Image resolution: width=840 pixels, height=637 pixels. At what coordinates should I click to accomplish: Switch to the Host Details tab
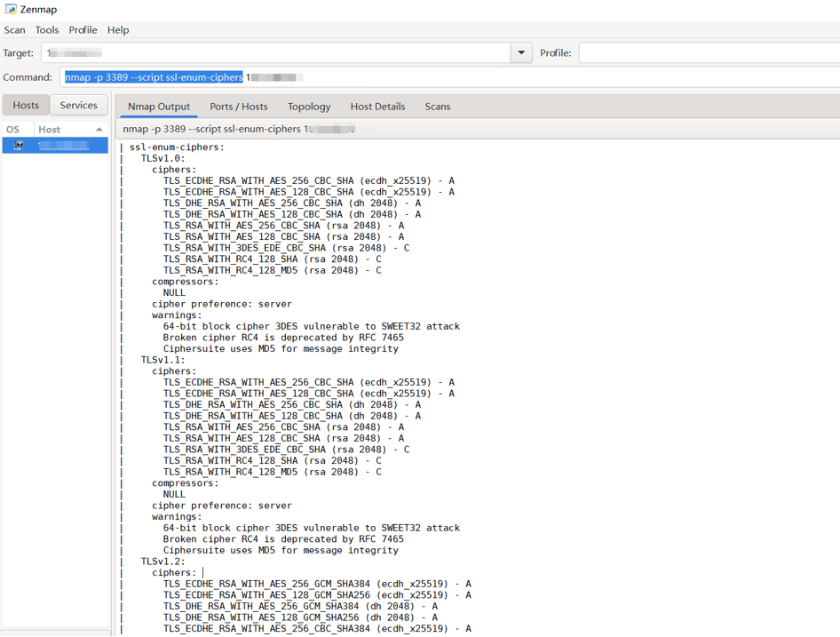[377, 107]
